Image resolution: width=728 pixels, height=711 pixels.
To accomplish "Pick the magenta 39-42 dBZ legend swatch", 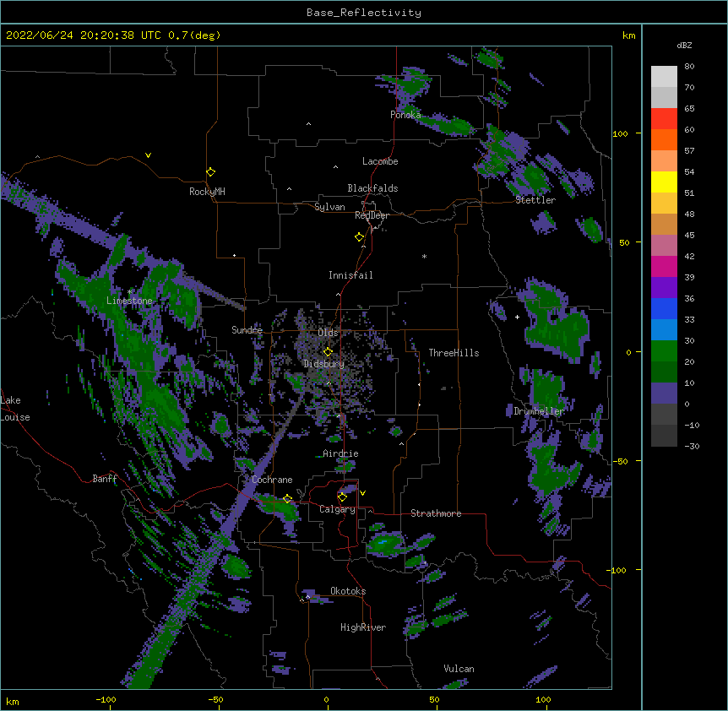I will click(664, 266).
